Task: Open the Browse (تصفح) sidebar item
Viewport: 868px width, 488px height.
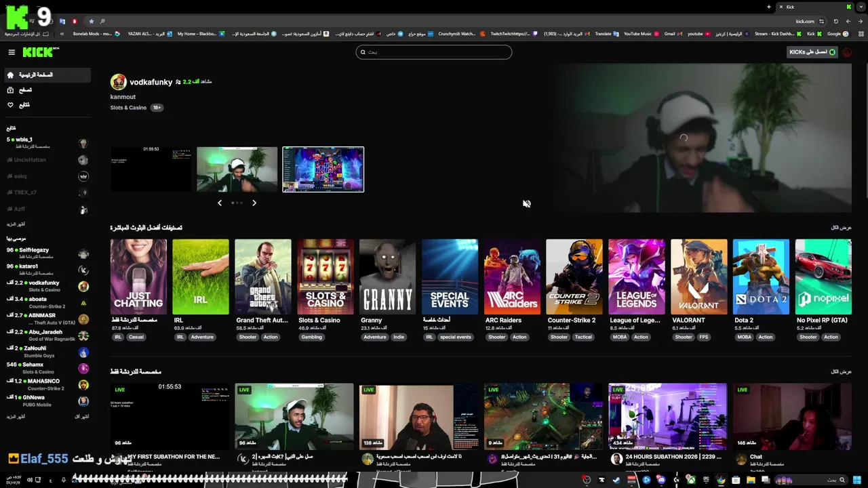Action: coord(47,89)
